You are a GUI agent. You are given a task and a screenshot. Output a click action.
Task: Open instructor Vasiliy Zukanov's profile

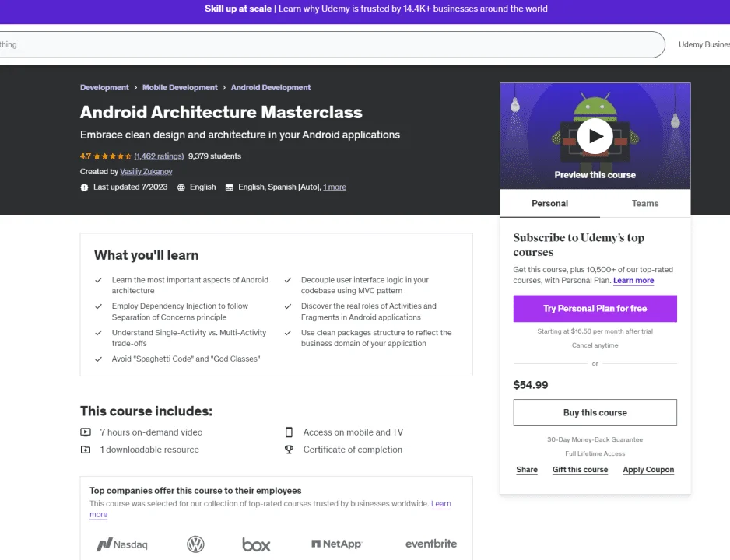(146, 172)
